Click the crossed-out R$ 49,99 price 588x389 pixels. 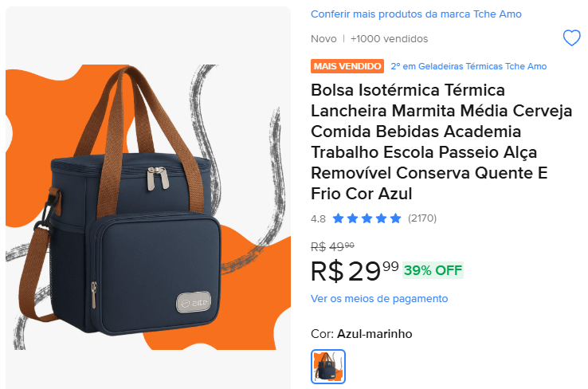tap(332, 247)
